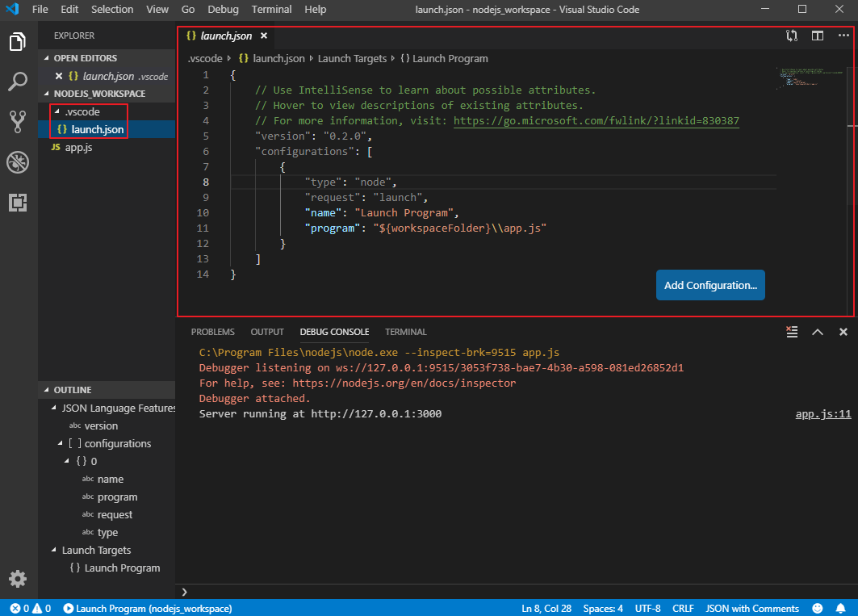This screenshot has height=616, width=858.
Task: Close the launch.json editor tab
Action: coord(264,36)
